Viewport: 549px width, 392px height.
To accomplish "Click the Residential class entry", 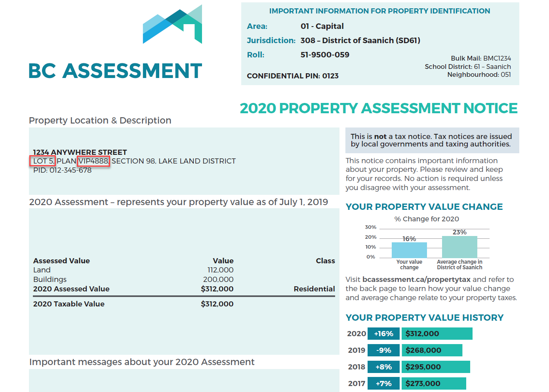I will 314,289.
